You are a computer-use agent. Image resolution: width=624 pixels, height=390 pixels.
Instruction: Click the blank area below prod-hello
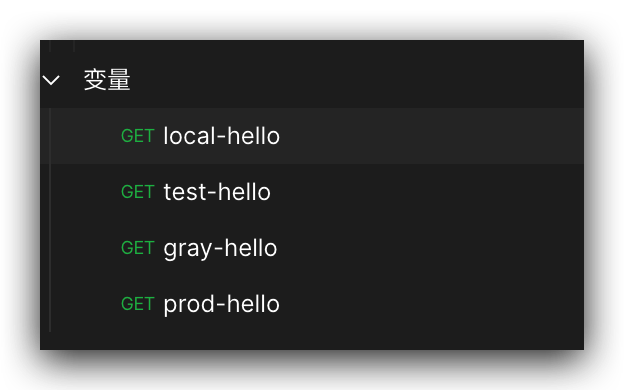point(312,341)
